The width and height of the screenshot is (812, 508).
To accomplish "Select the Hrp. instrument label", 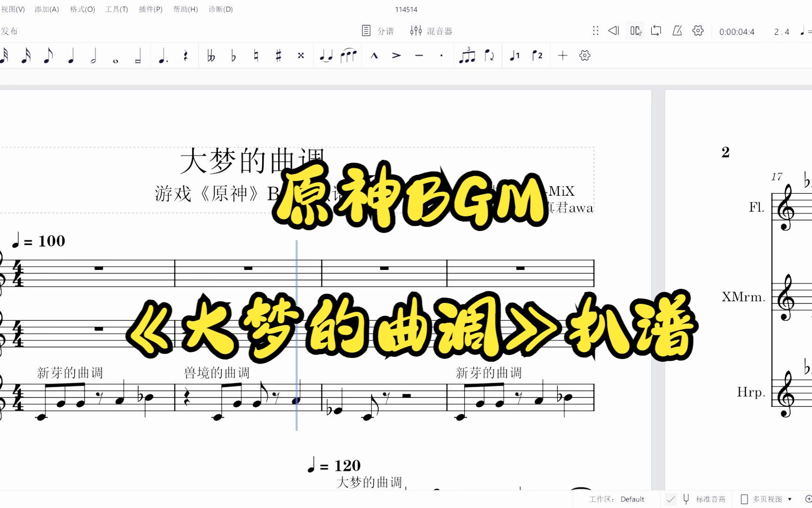I will tap(751, 392).
